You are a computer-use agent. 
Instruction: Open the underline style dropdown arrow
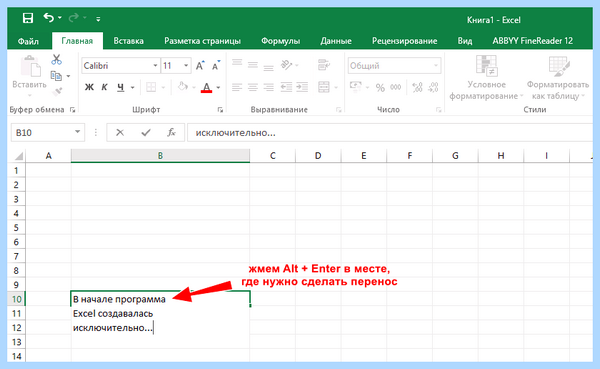[133, 88]
